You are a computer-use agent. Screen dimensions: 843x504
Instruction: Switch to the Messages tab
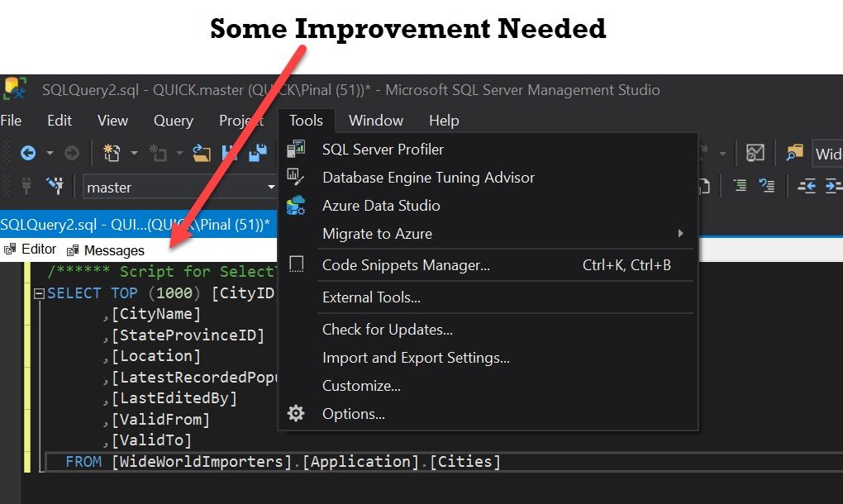pos(106,250)
